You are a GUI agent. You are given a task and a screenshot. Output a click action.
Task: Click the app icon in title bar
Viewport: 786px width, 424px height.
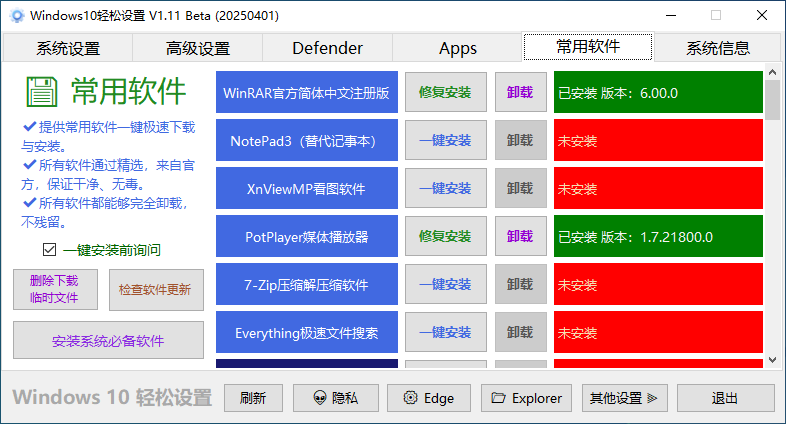point(17,16)
